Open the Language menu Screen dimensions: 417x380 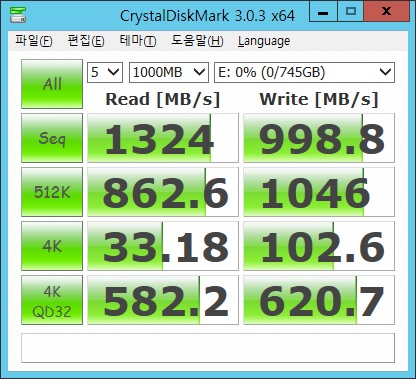264,41
